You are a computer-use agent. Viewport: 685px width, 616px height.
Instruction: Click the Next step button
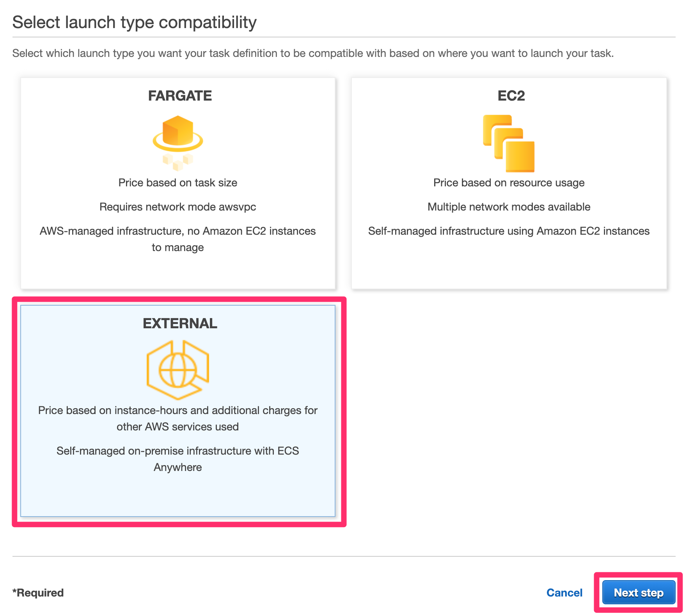click(639, 592)
